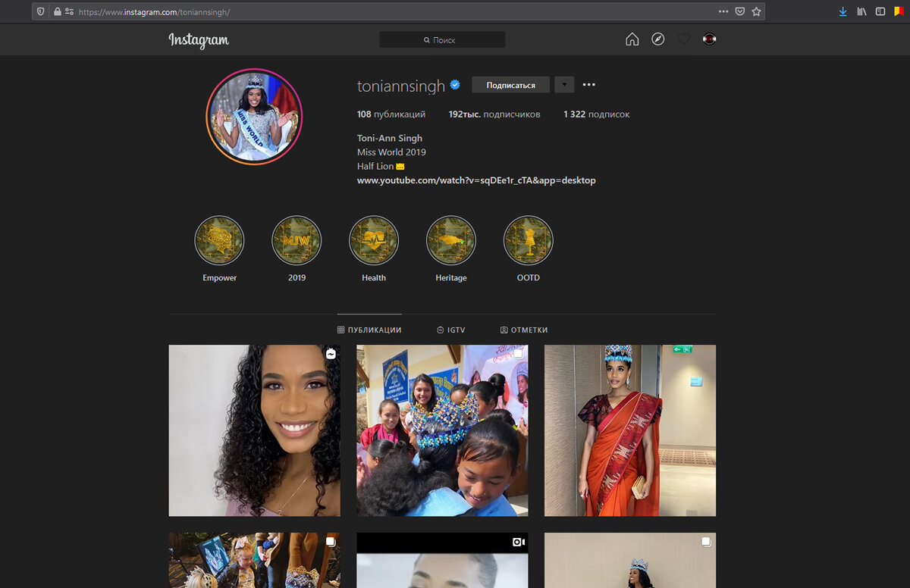Open the 192тыс. подписчиков followers list
The height and width of the screenshot is (588, 910).
494,114
